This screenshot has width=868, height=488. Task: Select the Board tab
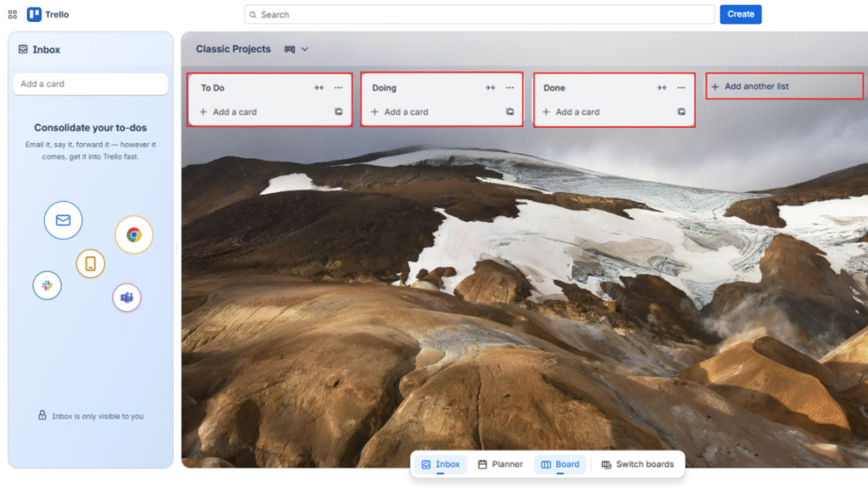(x=560, y=464)
